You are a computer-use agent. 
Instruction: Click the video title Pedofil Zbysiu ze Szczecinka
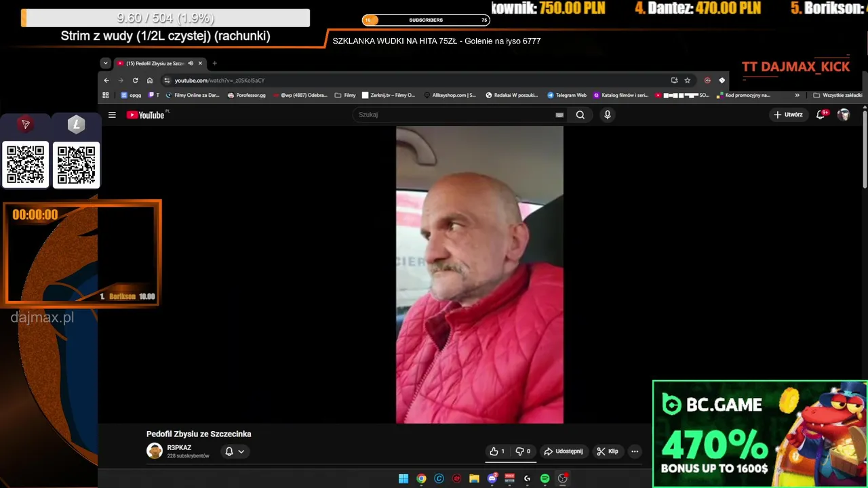coord(199,434)
